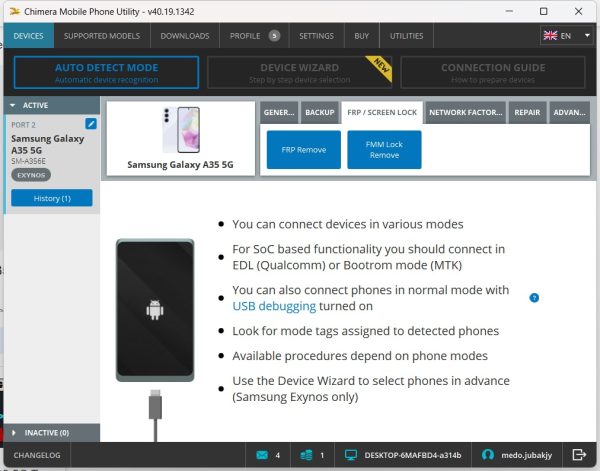The image size is (600, 471).
Task: Open the DEVICE WIZARD
Action: tap(300, 72)
